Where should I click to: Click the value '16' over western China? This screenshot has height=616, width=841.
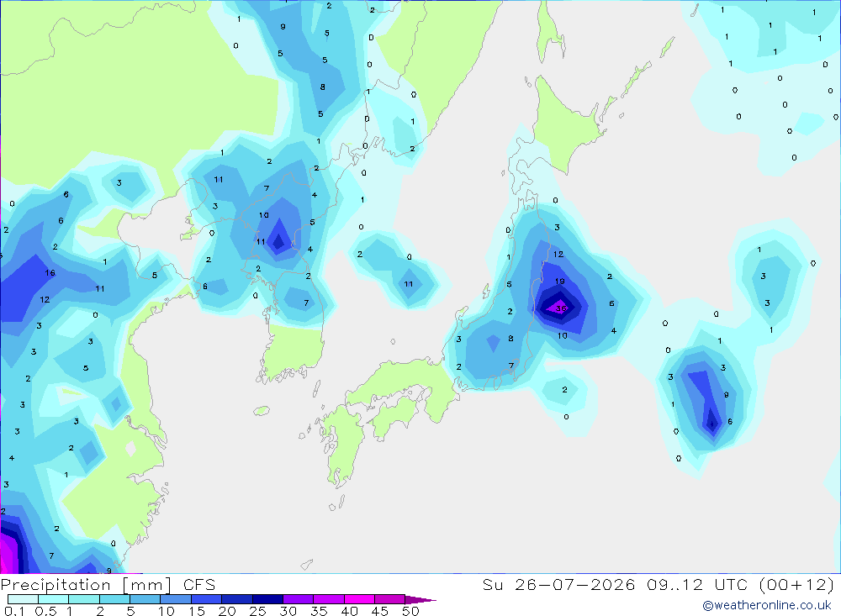[50, 273]
